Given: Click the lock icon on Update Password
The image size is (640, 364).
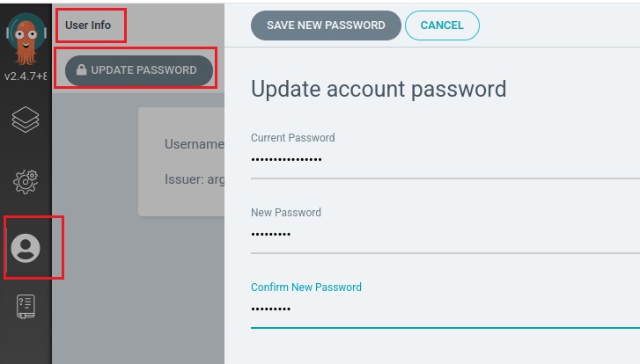Looking at the screenshot, I should tap(82, 70).
